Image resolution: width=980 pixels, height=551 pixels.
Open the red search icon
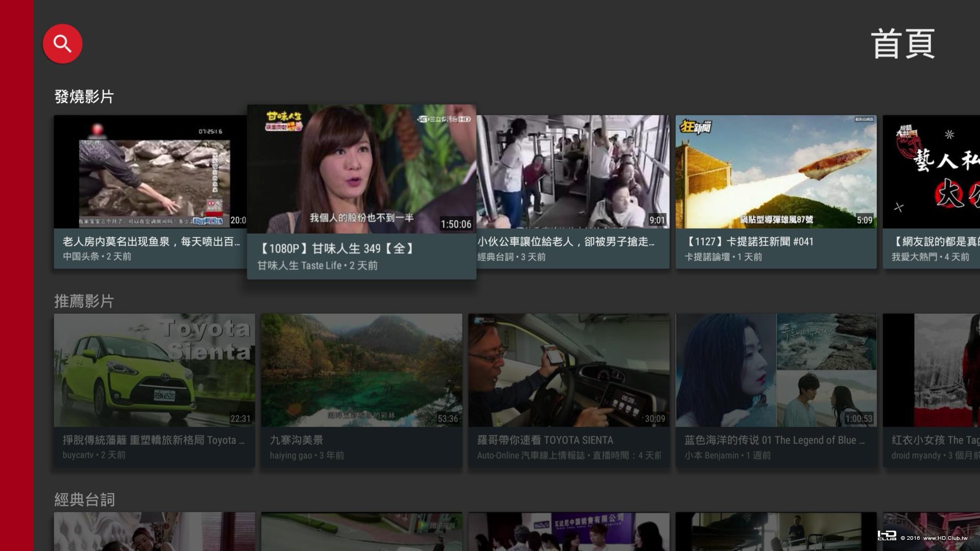(62, 44)
